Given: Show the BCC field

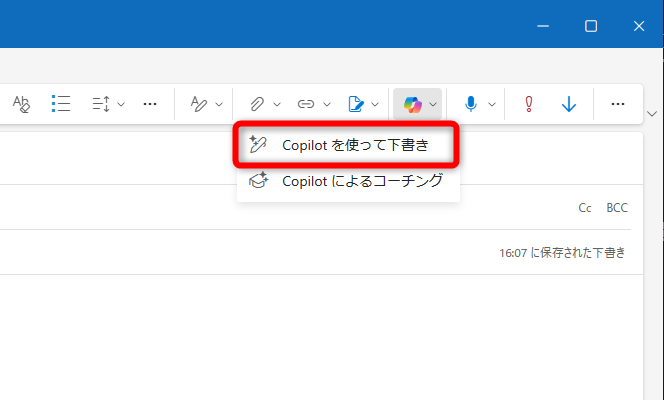Looking at the screenshot, I should point(617,208).
